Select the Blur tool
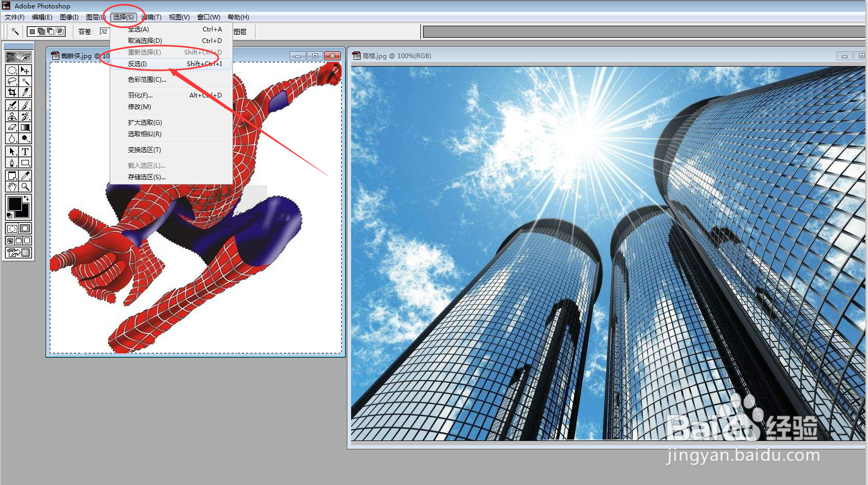Image resolution: width=868 pixels, height=485 pixels. 12,138
